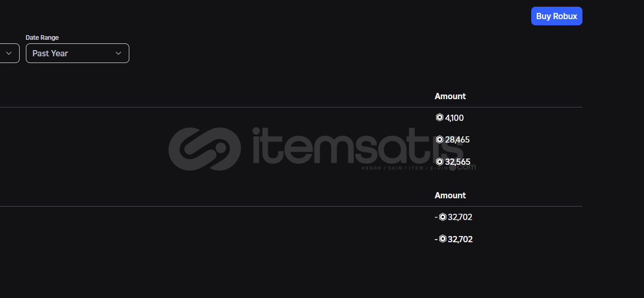
Task: Open the Past Year date range dropdown
Action: [x=78, y=53]
